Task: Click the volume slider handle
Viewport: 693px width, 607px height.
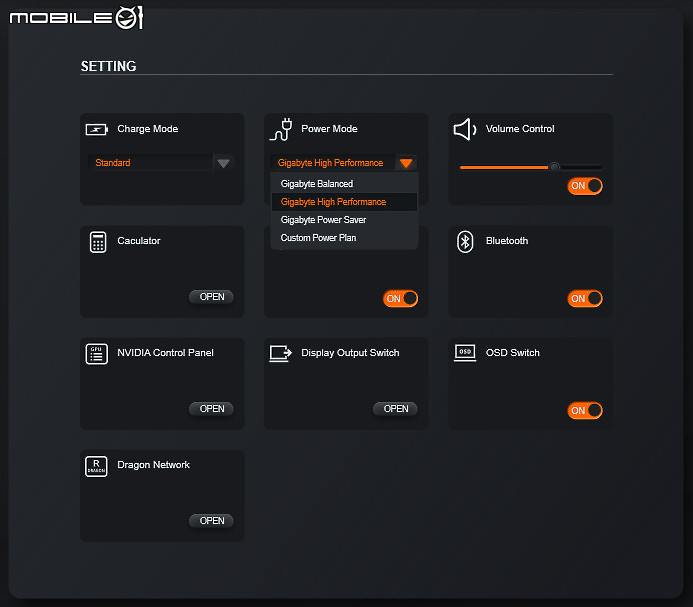Action: pyautogui.click(x=554, y=167)
